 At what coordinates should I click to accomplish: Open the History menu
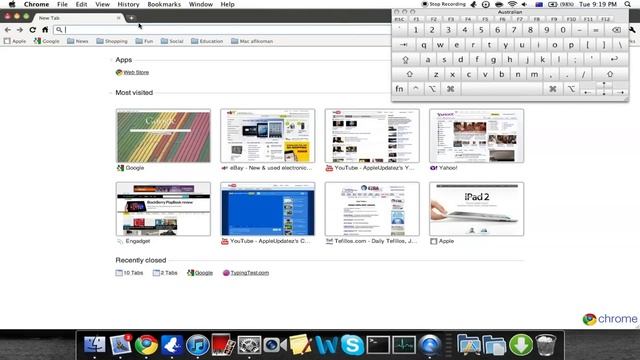(x=128, y=4)
